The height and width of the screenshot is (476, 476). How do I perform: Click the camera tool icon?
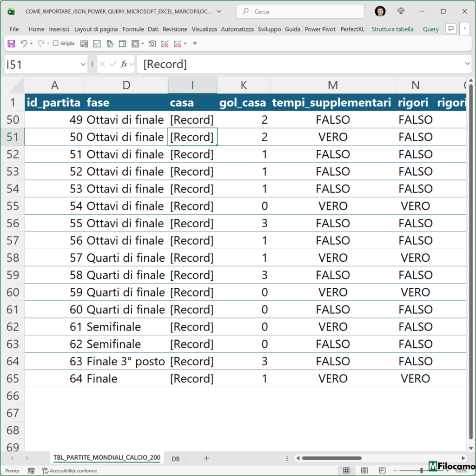pyautogui.click(x=152, y=44)
